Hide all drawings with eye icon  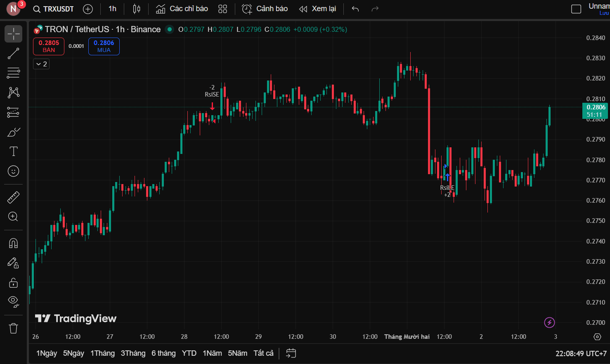pos(13,302)
